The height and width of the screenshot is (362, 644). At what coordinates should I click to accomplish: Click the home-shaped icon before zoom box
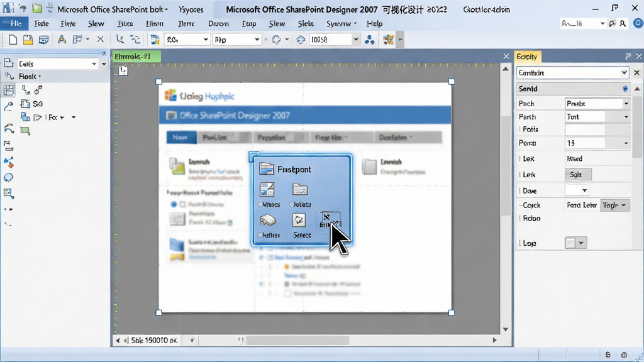click(x=301, y=40)
